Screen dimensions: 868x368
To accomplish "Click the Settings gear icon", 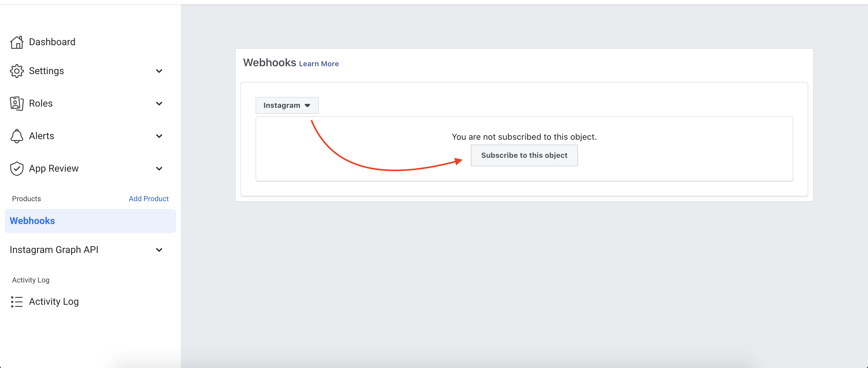I will coord(17,71).
